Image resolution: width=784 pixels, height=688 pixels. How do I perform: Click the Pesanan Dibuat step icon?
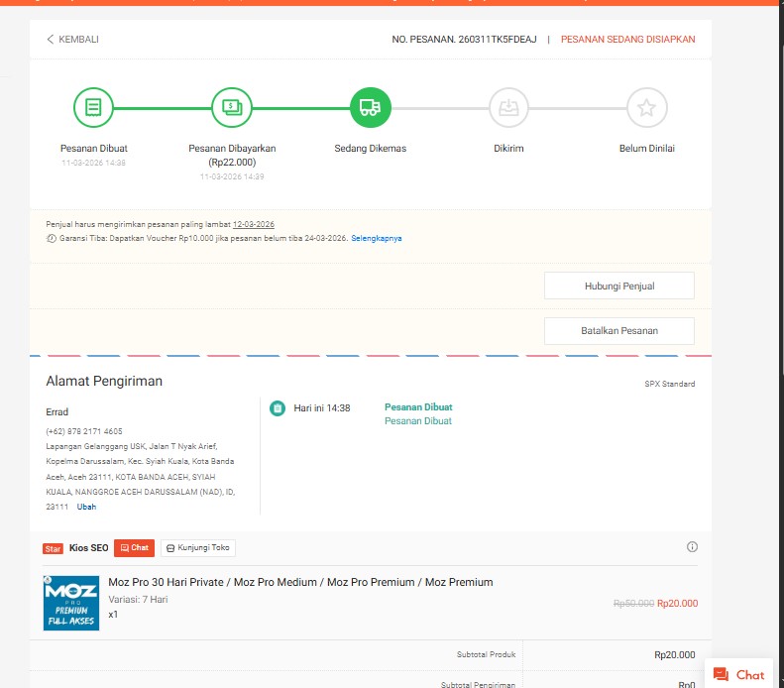93,107
